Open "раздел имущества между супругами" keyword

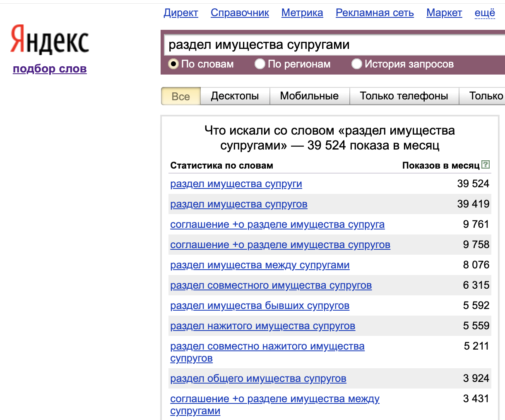pyautogui.click(x=260, y=265)
